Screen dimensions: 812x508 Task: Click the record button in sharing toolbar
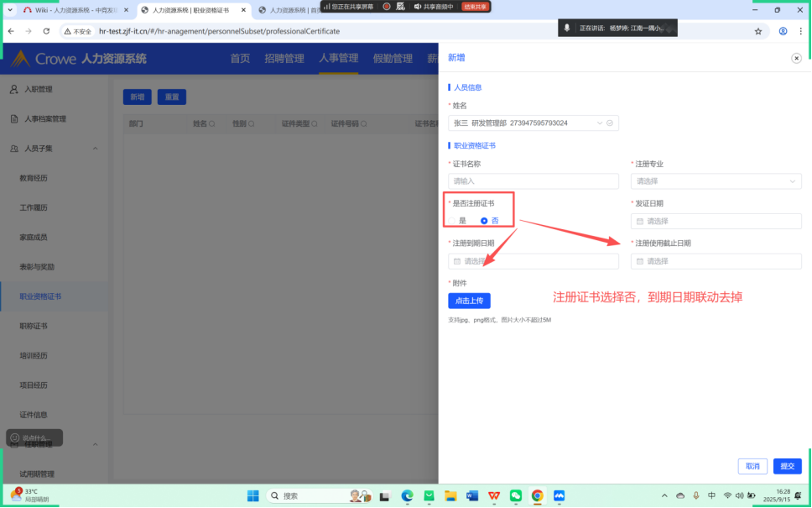pos(387,6)
